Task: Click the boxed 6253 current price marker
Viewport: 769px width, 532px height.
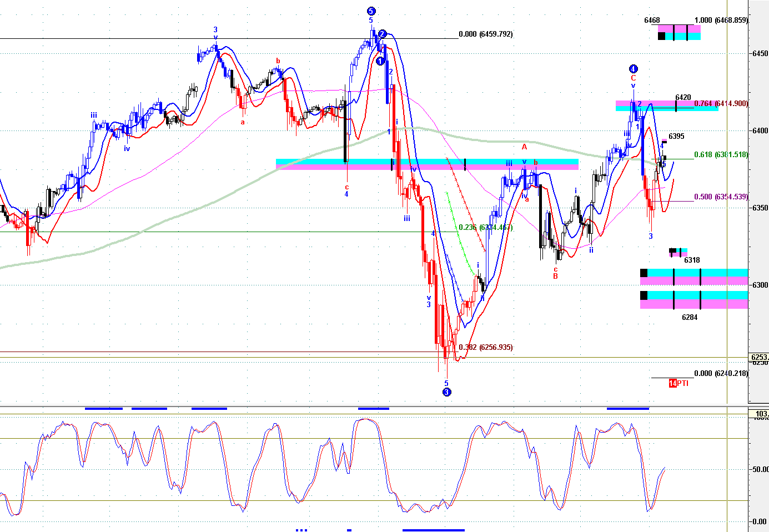Action: pos(759,357)
